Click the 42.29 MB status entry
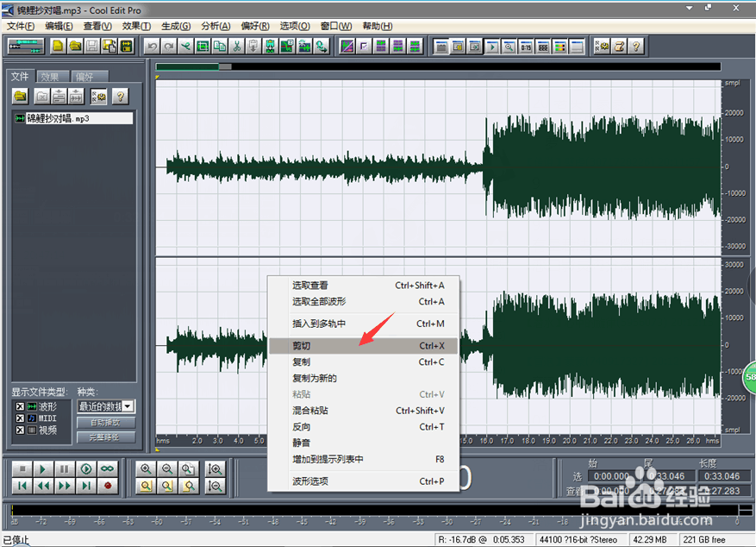 click(650, 540)
